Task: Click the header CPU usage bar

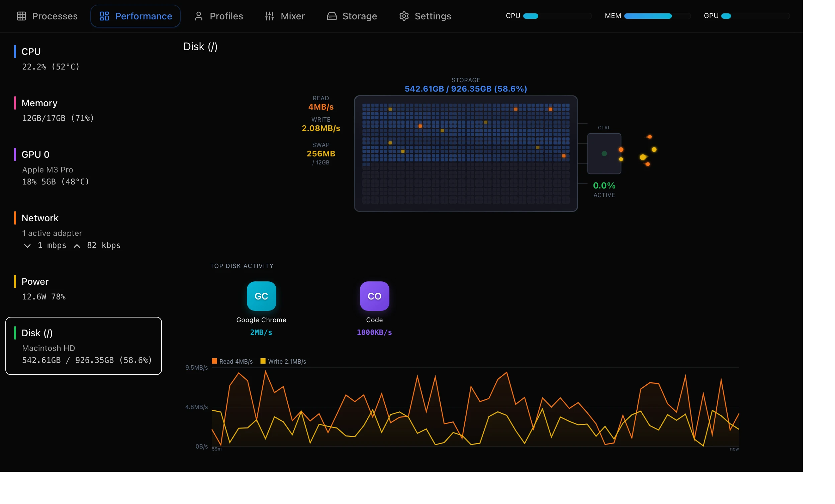Action: coord(557,16)
